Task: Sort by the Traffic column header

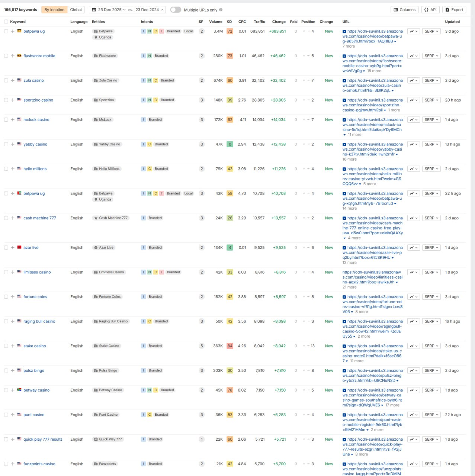Action: click(259, 22)
